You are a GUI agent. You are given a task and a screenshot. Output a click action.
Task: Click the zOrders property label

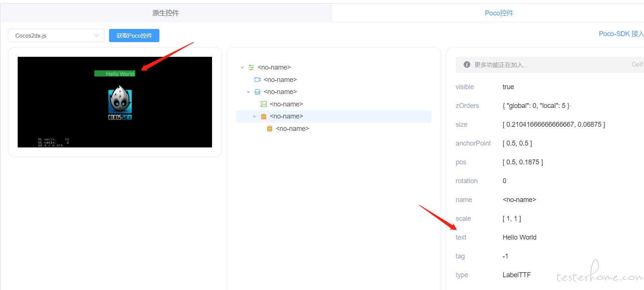(x=467, y=106)
